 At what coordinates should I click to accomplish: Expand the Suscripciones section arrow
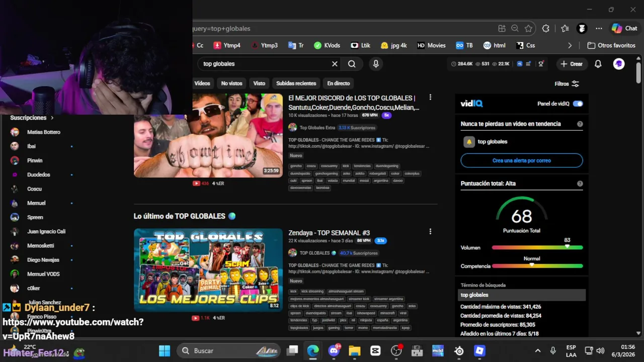pos(52,118)
